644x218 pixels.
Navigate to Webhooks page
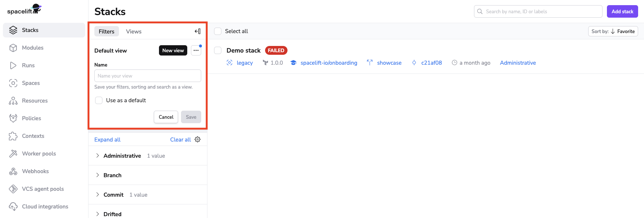point(35,171)
